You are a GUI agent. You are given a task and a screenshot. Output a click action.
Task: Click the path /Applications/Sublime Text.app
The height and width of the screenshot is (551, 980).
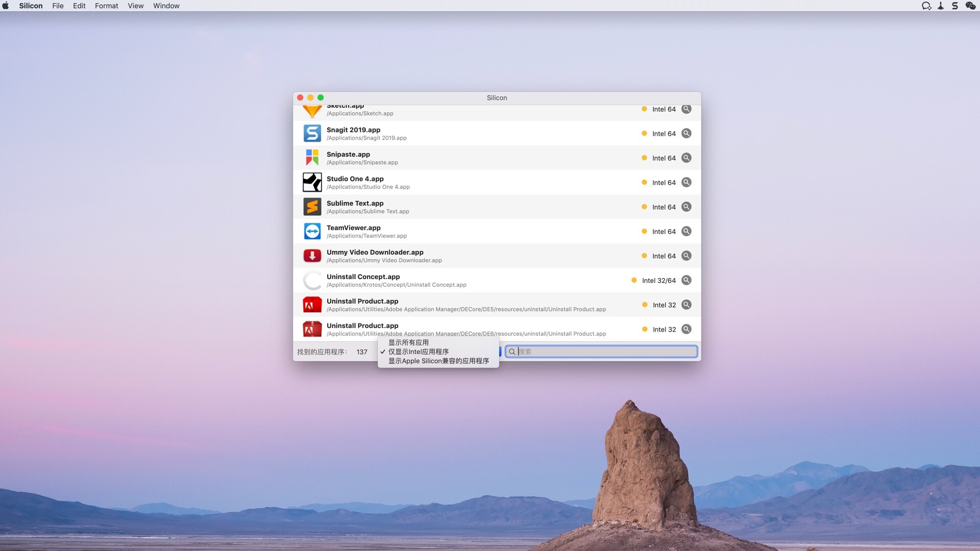click(x=367, y=211)
